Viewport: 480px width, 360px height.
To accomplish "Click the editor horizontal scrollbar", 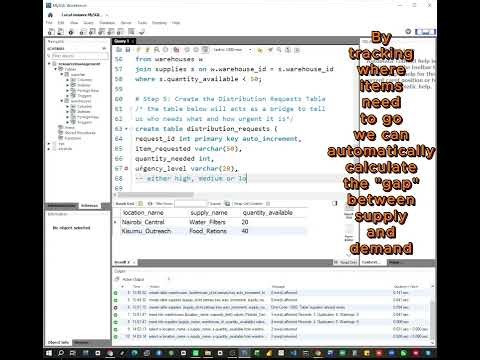I will point(155,195).
